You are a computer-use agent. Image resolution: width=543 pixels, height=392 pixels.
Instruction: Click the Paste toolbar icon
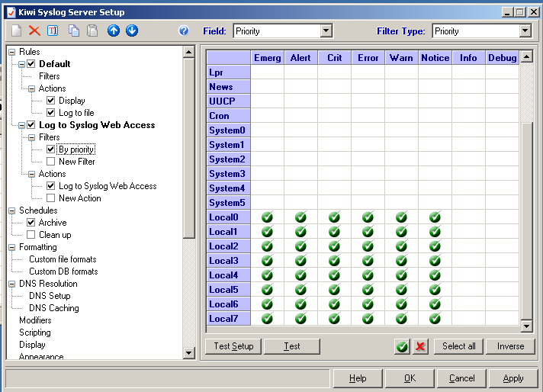92,31
